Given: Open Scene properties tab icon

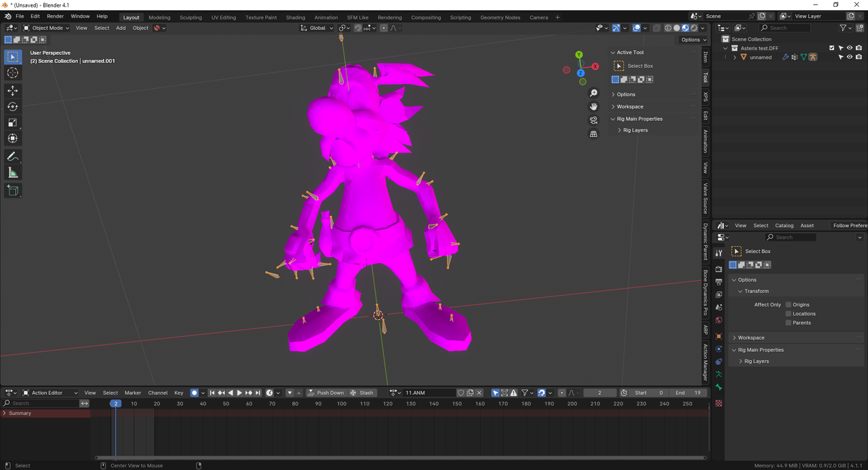Looking at the screenshot, I should 719,307.
